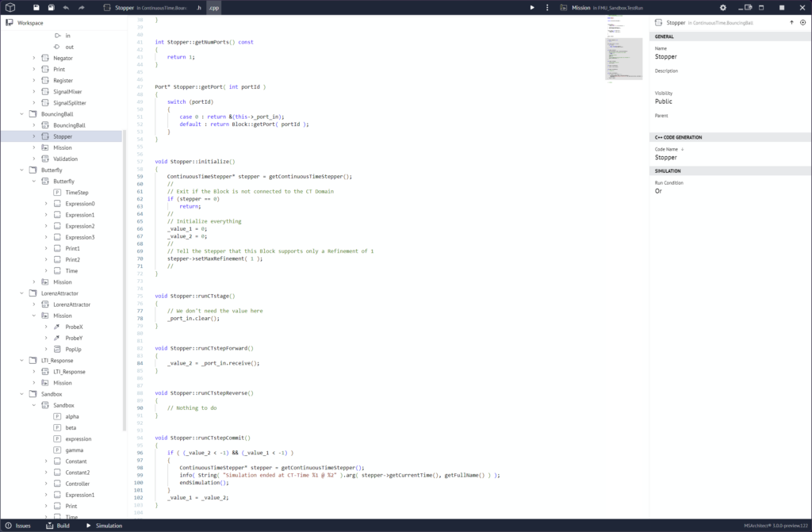Viewport: 812px width, 532px height.
Task: Click the Mission icon in the top bar
Action: [564, 8]
